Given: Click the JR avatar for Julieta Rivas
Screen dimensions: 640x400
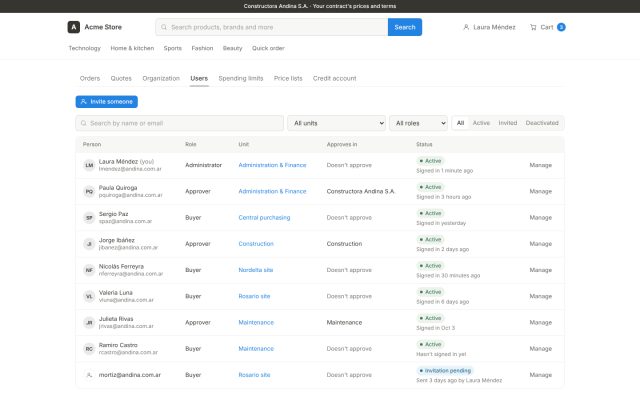Looking at the screenshot, I should coord(89,322).
